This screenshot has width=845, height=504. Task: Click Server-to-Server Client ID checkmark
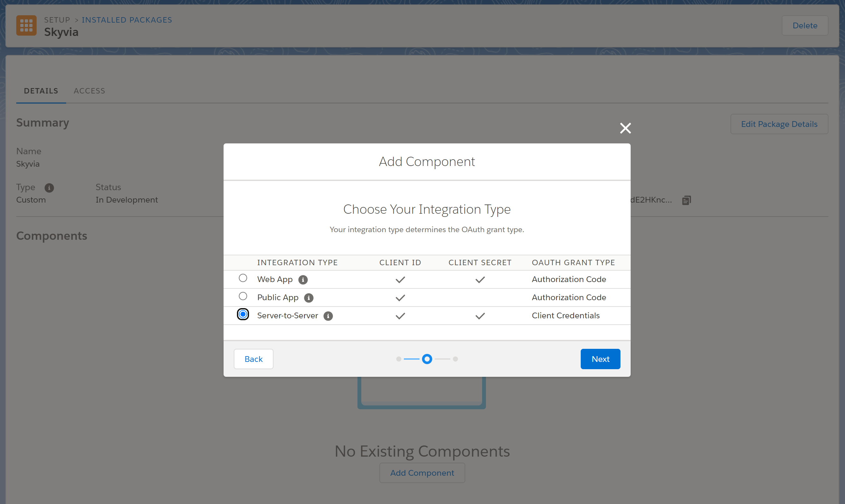tap(400, 316)
